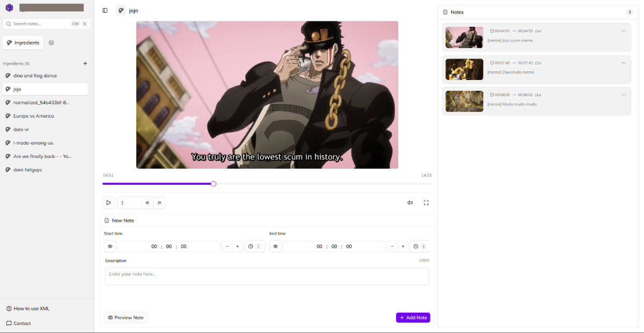Click the Add Note button
The height and width of the screenshot is (333, 644).
tap(413, 317)
